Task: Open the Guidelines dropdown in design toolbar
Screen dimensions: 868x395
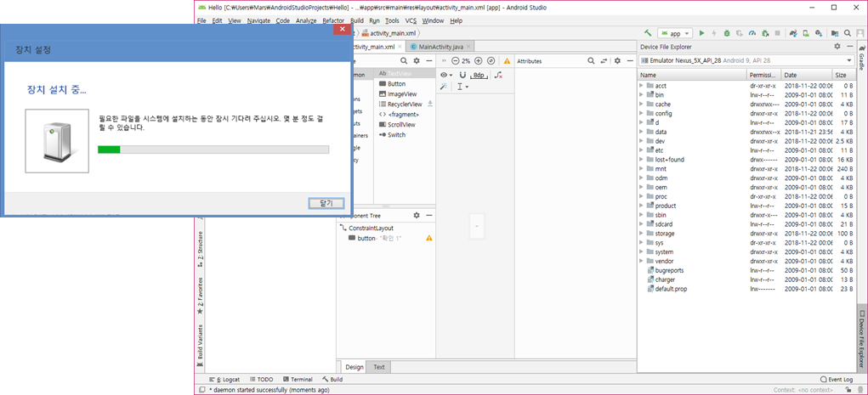Action: click(462, 87)
